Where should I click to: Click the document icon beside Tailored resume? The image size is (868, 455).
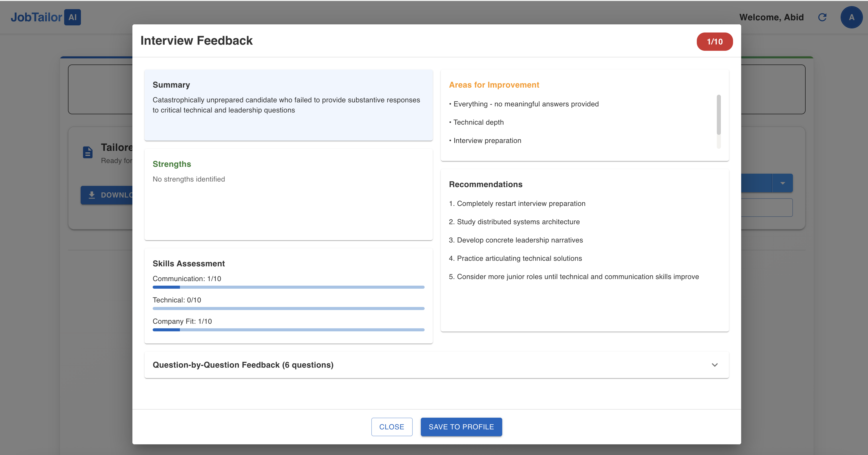pos(87,152)
